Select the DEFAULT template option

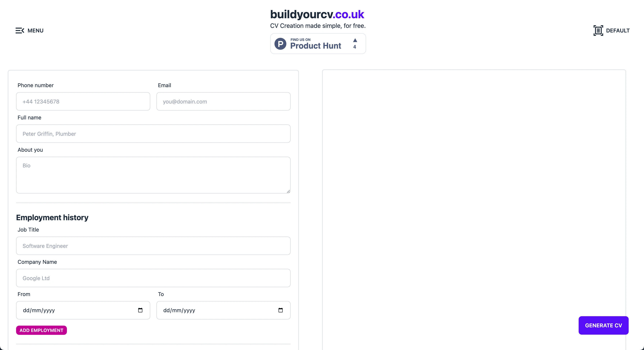click(618, 31)
